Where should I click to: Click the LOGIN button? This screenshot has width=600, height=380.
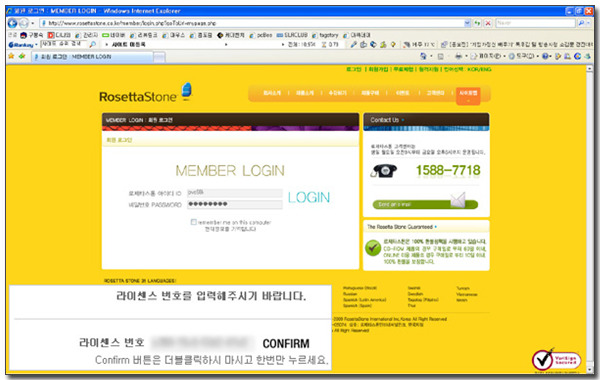click(x=309, y=197)
